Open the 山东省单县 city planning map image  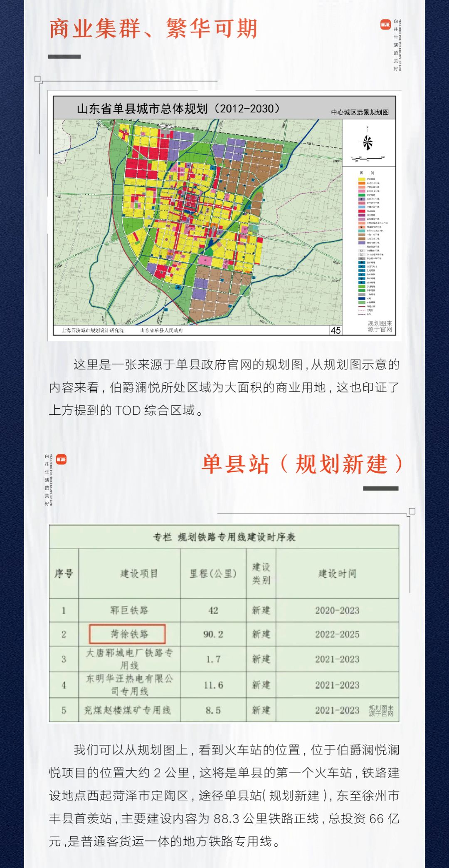224,216
